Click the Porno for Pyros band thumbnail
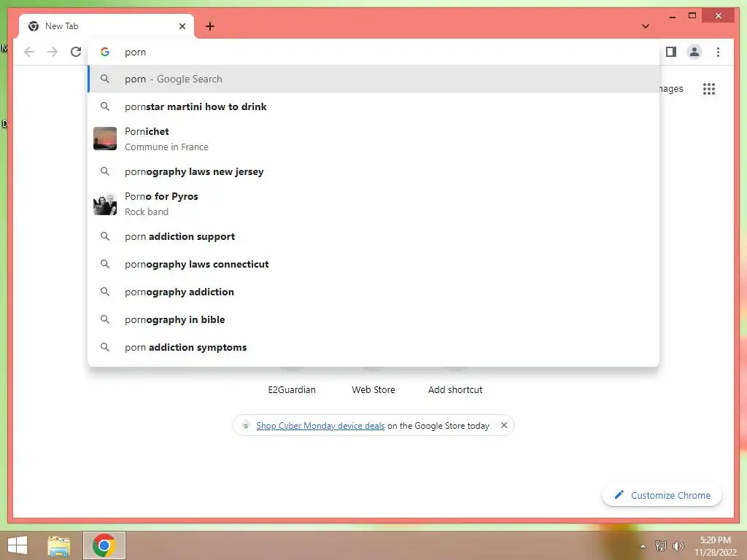Screen dimensions: 747x560 click(x=105, y=204)
